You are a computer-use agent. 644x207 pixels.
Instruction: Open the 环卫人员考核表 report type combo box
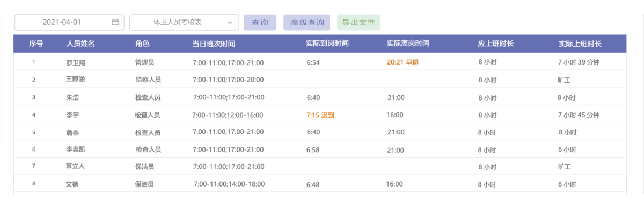click(x=185, y=22)
